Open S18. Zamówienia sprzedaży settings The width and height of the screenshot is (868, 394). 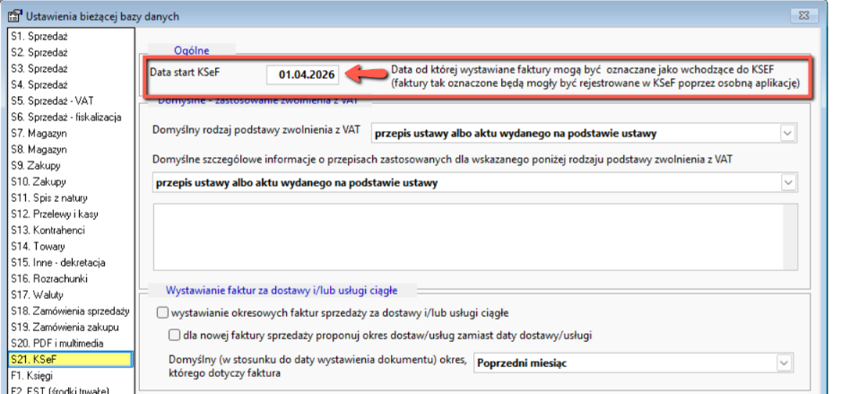70,311
